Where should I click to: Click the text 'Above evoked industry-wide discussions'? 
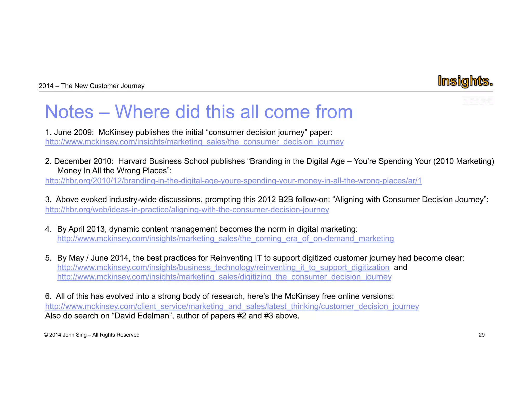click(x=129, y=200)
